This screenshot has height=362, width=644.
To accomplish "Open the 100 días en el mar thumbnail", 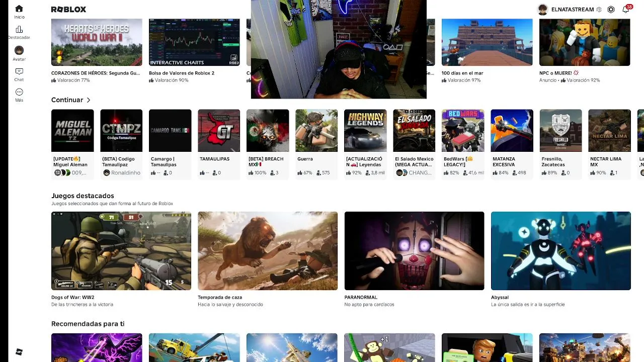I will 487,42.
